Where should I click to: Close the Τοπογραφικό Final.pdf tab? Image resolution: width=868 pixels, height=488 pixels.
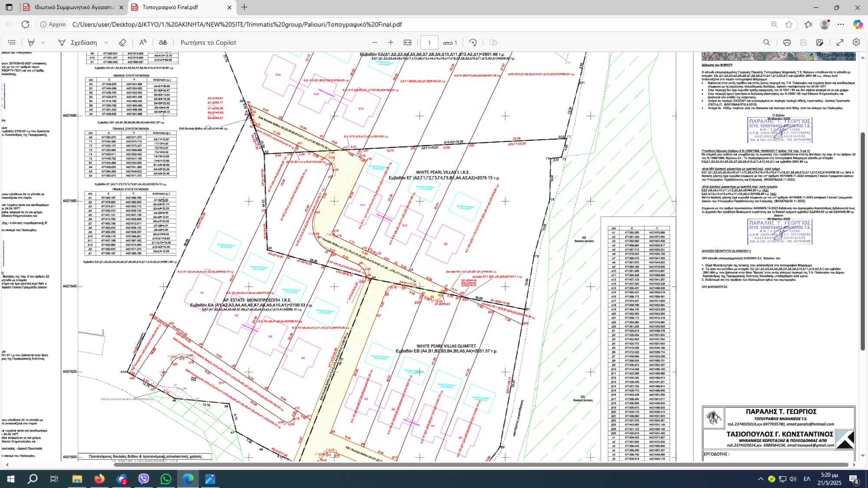click(229, 7)
